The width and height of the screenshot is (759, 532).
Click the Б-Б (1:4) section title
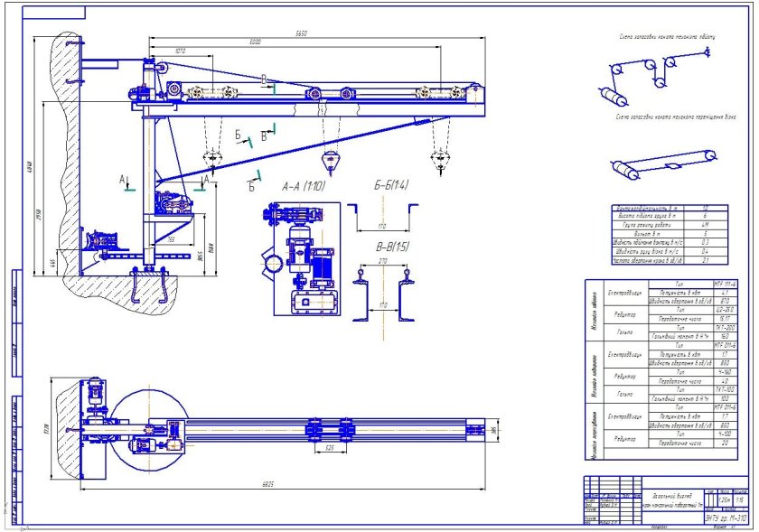(389, 187)
